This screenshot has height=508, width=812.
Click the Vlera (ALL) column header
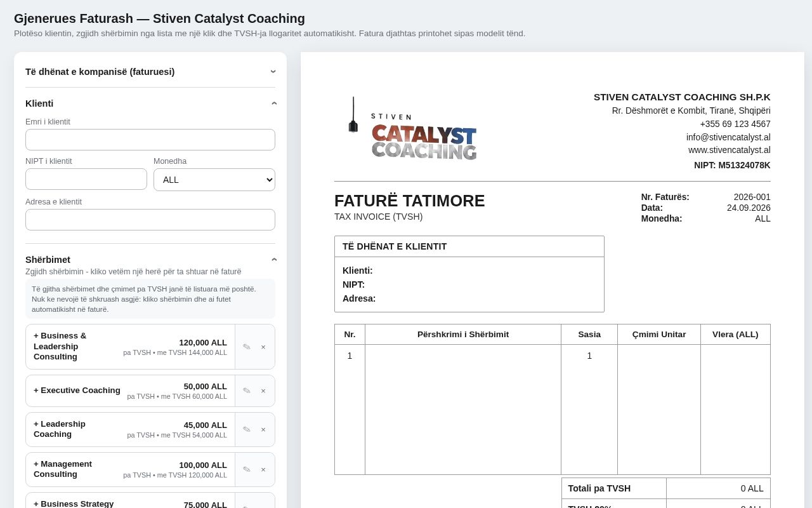(735, 335)
